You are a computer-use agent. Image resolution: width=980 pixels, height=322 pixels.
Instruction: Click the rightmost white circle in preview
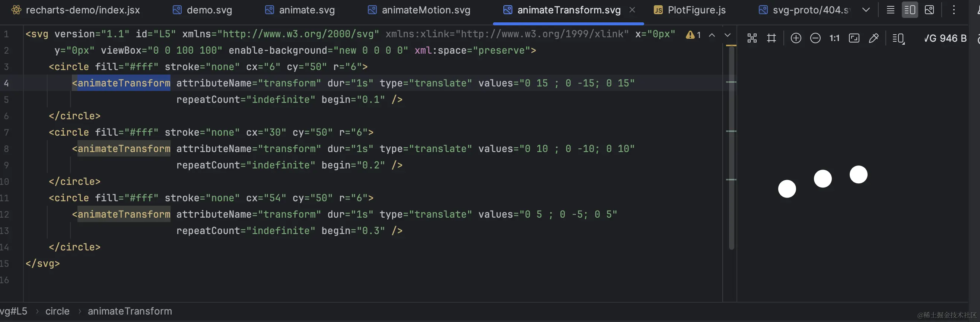click(x=859, y=174)
